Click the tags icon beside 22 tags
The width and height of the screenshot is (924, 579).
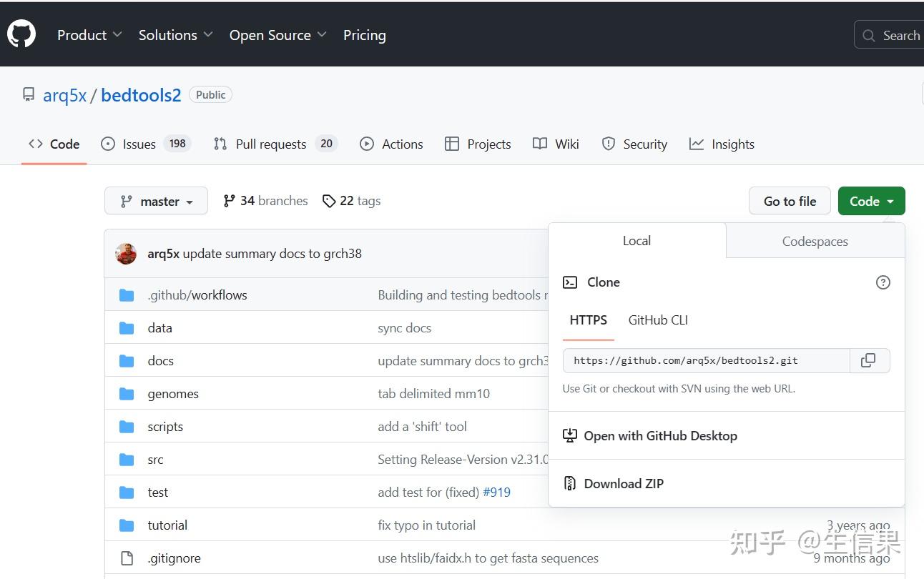[329, 201]
